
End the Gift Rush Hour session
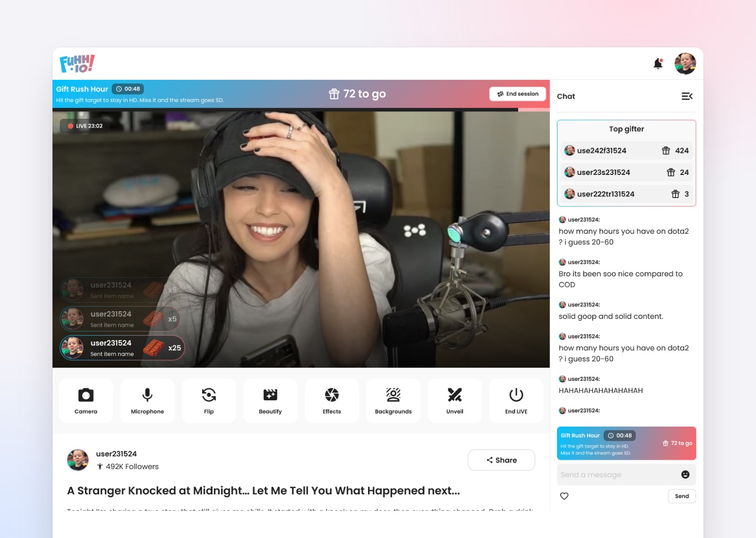[518, 94]
